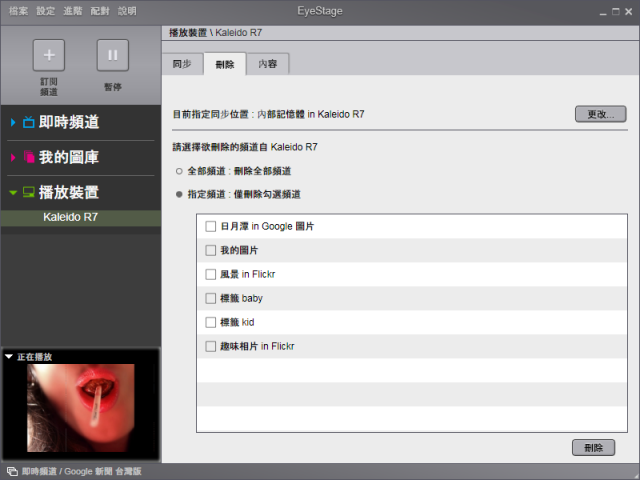The height and width of the screenshot is (480, 640).
Task: Switch to the 刪除 tab
Action: 225,64
